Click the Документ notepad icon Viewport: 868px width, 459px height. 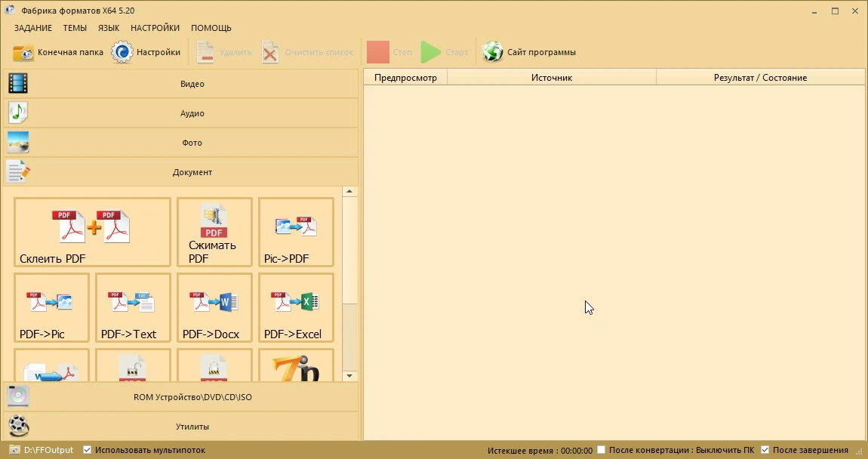17,171
